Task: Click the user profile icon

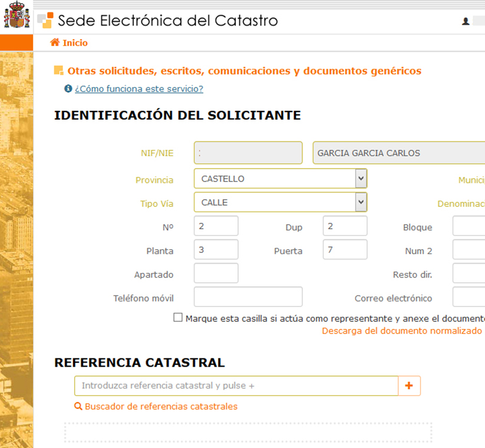Action: coord(466,21)
